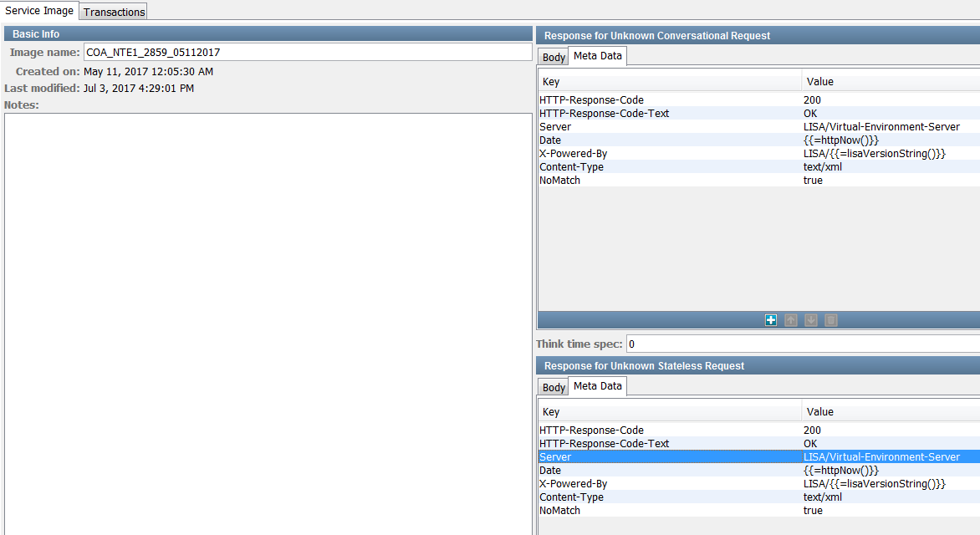Click text/xml value in Conversational table
The width and height of the screenshot is (980, 535).
(823, 167)
